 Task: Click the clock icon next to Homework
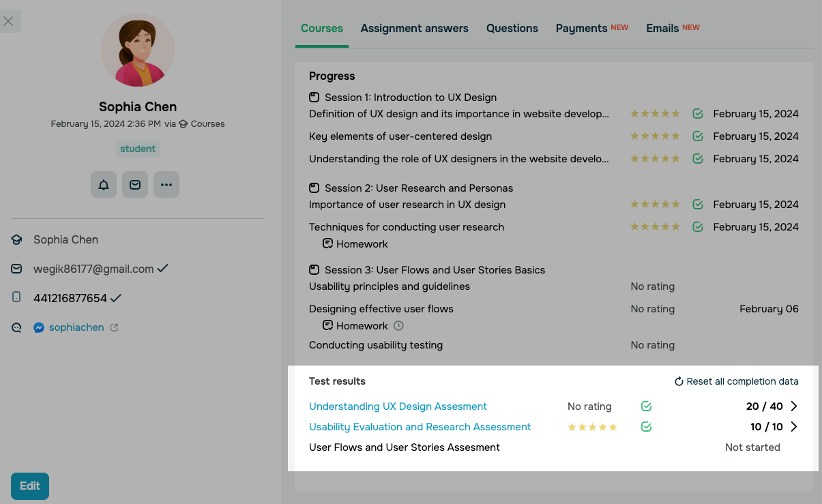[x=399, y=326]
